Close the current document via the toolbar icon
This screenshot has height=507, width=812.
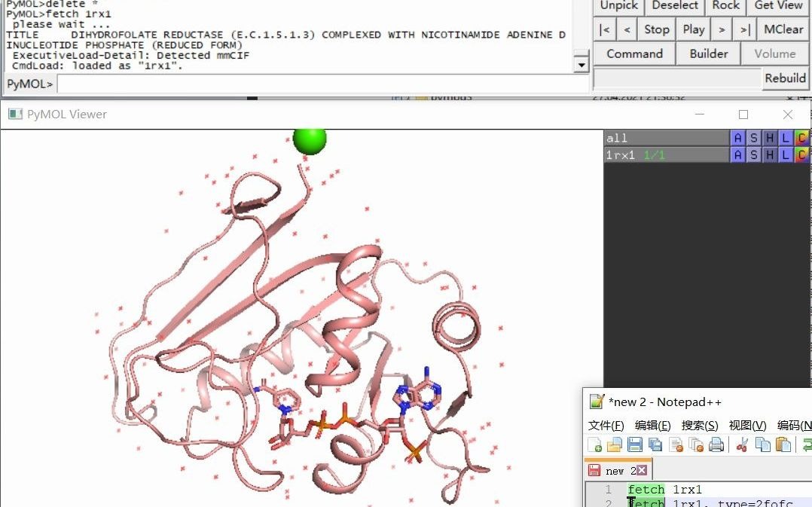[675, 444]
